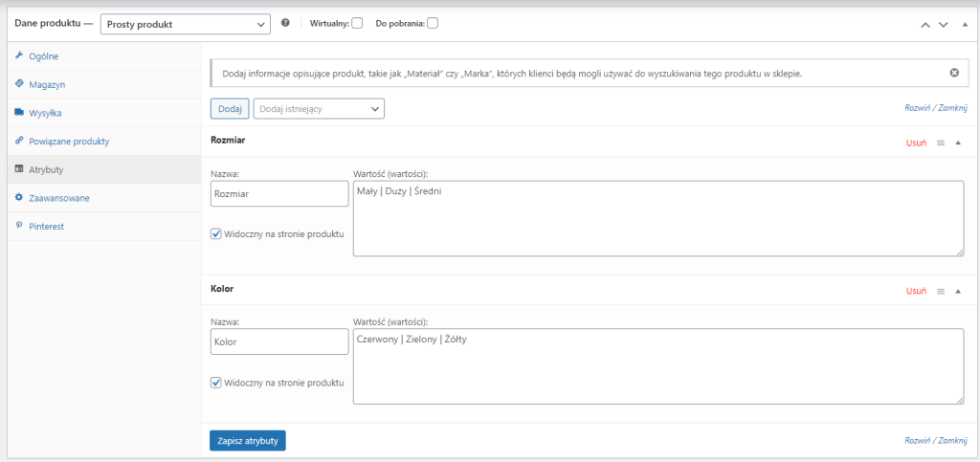
Task: Click the Kolor values text area
Action: point(658,366)
